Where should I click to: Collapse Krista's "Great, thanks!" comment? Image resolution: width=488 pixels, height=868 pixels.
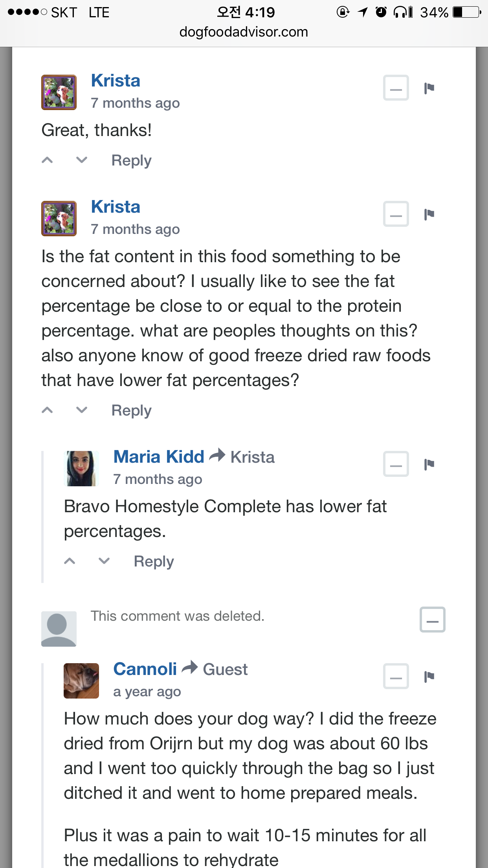tap(396, 88)
